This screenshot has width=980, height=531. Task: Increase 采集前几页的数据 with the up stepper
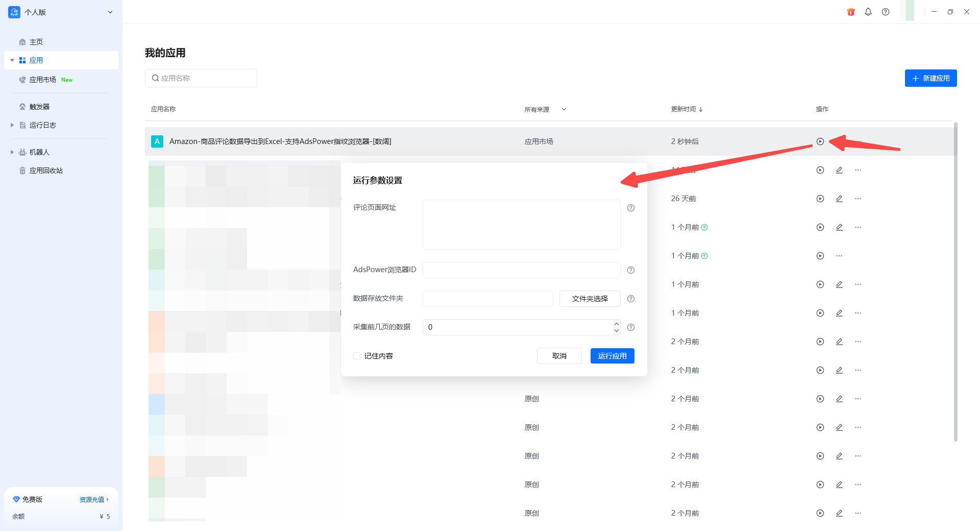pos(616,324)
